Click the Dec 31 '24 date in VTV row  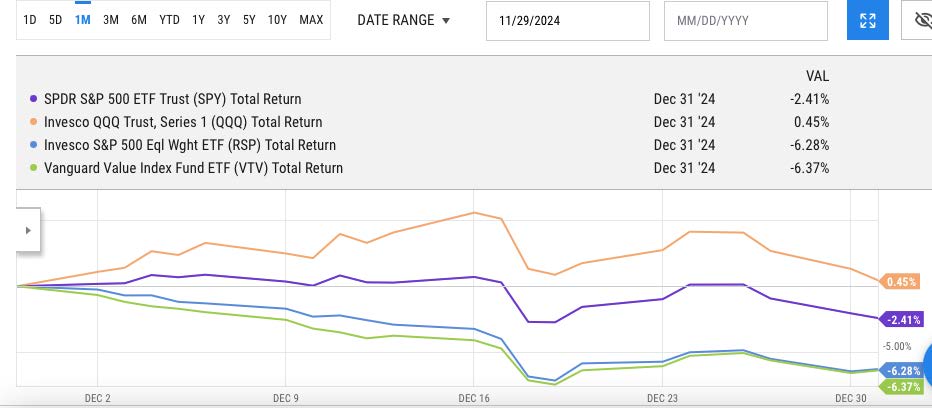(x=684, y=168)
